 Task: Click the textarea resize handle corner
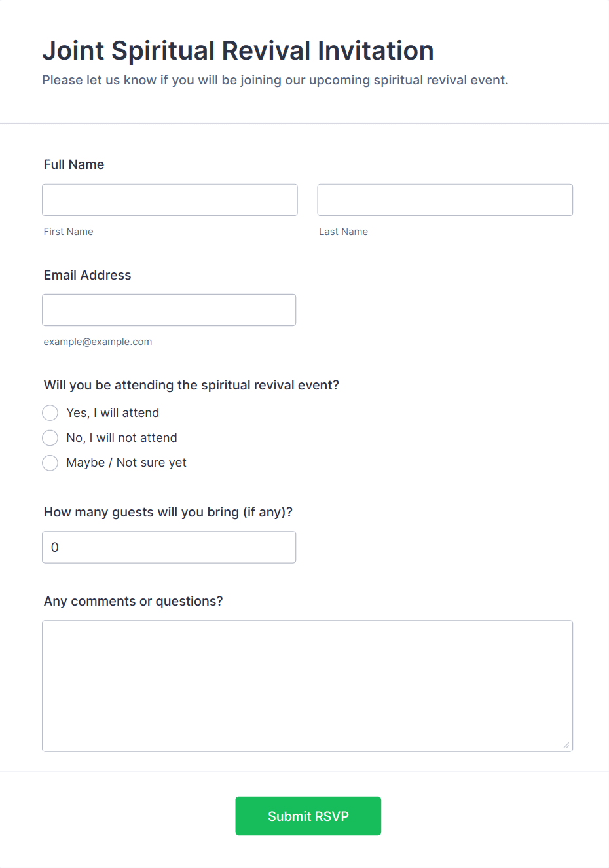click(566, 745)
